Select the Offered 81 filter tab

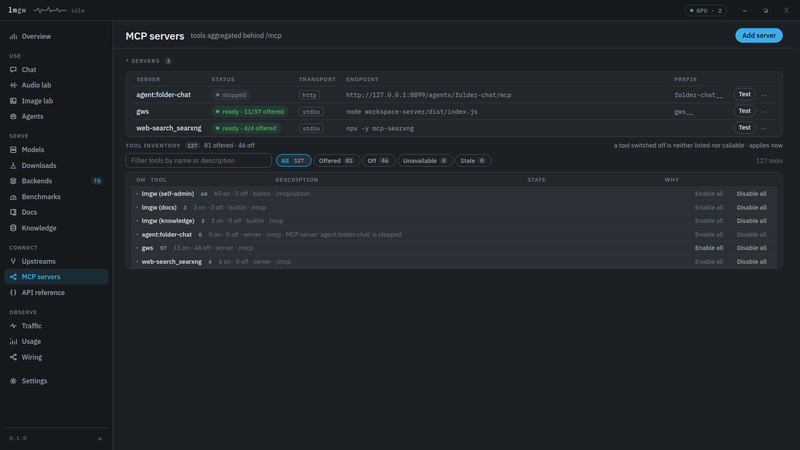337,161
